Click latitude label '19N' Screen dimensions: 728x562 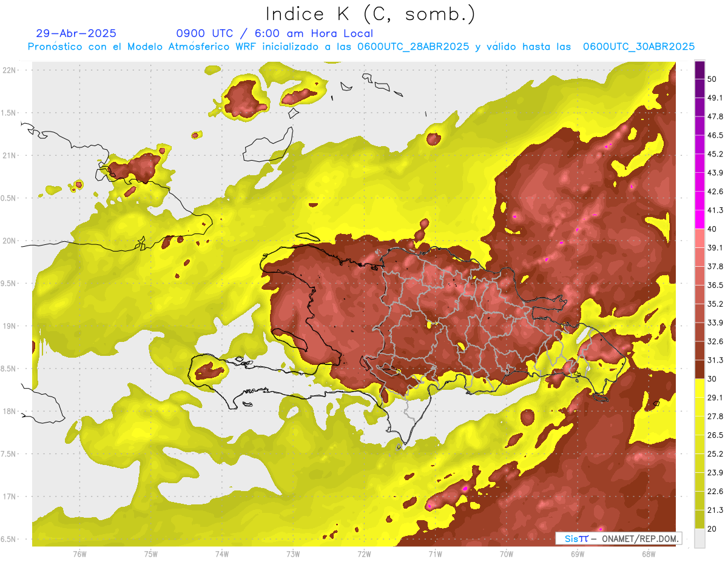pyautogui.click(x=10, y=326)
